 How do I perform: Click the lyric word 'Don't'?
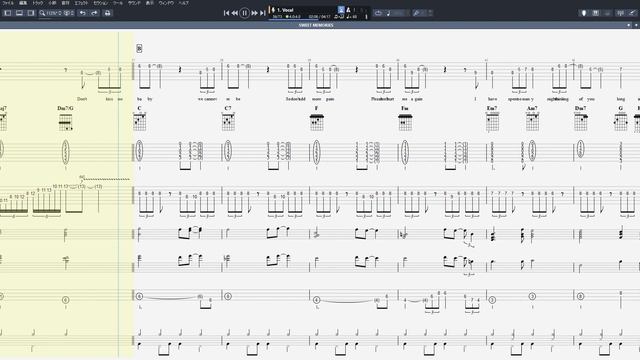(x=82, y=99)
